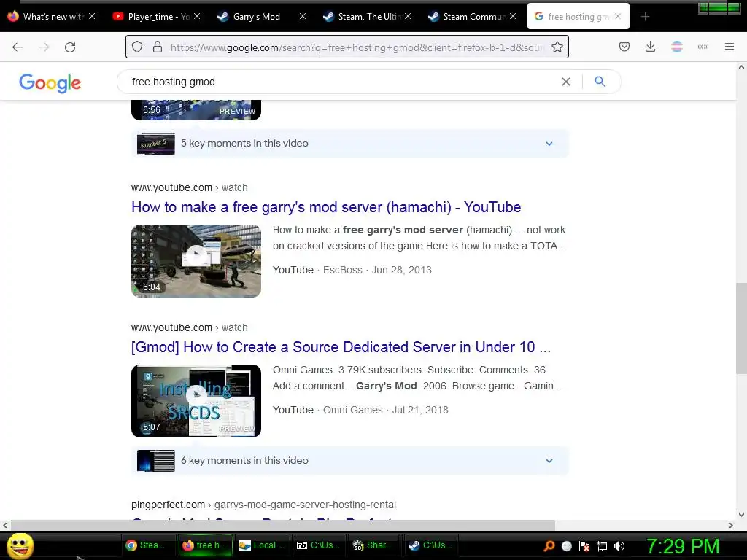Image resolution: width=747 pixels, height=560 pixels.
Task: Click the vertical scrollbar thumb
Action: point(741,329)
